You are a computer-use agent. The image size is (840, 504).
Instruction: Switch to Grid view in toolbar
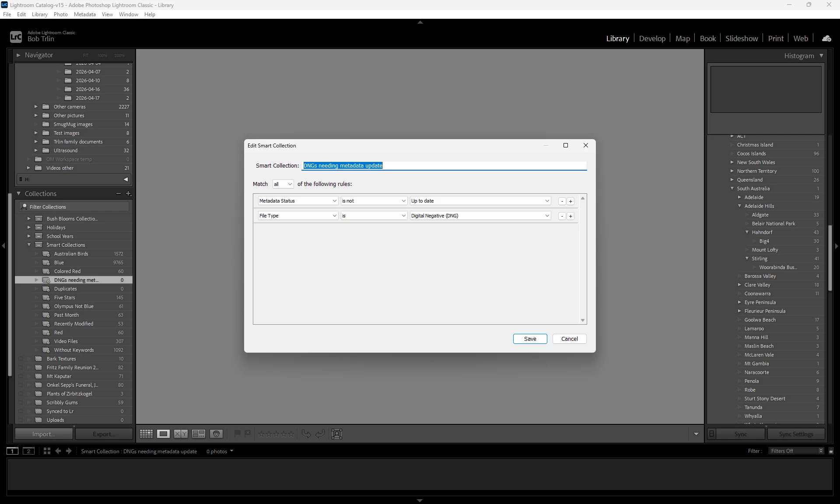tap(146, 434)
